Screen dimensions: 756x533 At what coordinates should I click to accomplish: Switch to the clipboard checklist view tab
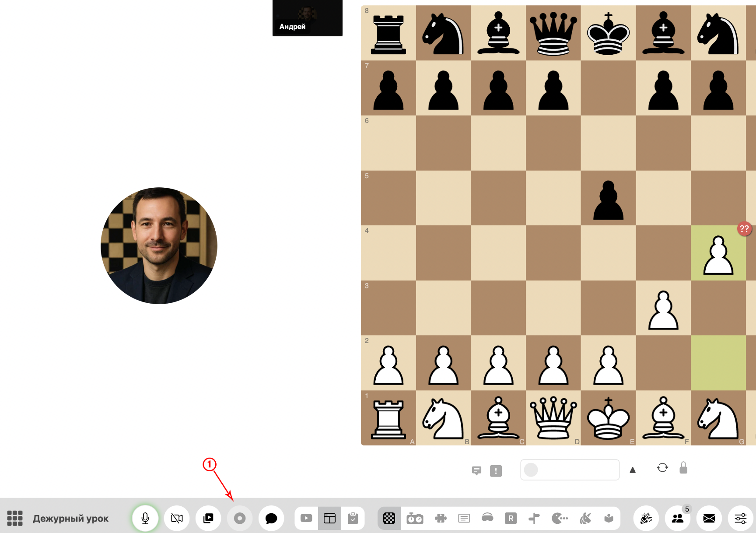point(353,518)
